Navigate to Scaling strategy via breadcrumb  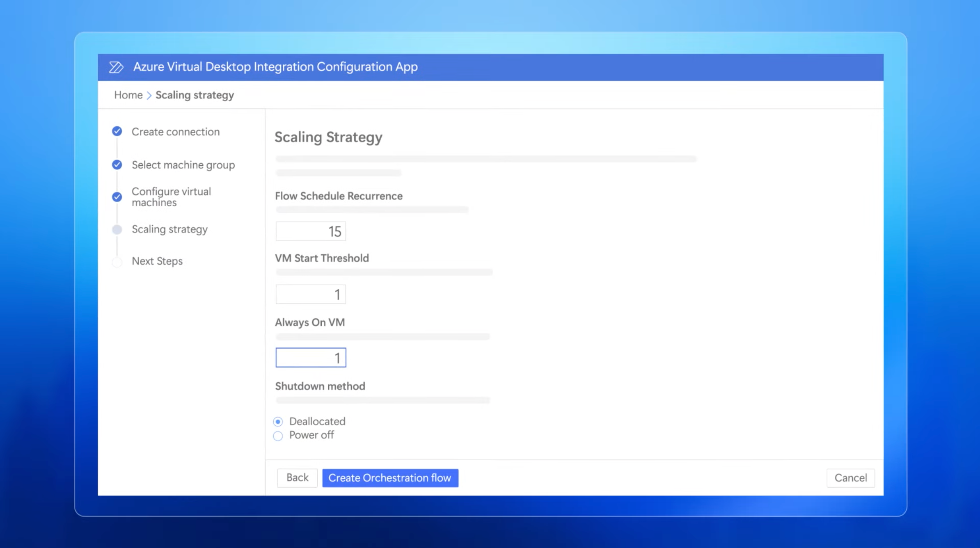click(195, 95)
